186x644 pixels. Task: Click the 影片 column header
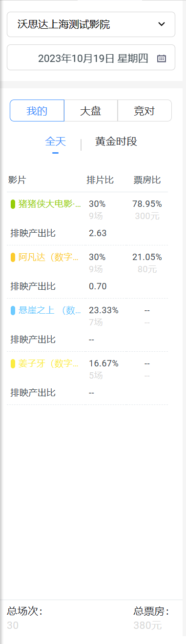point(17,180)
